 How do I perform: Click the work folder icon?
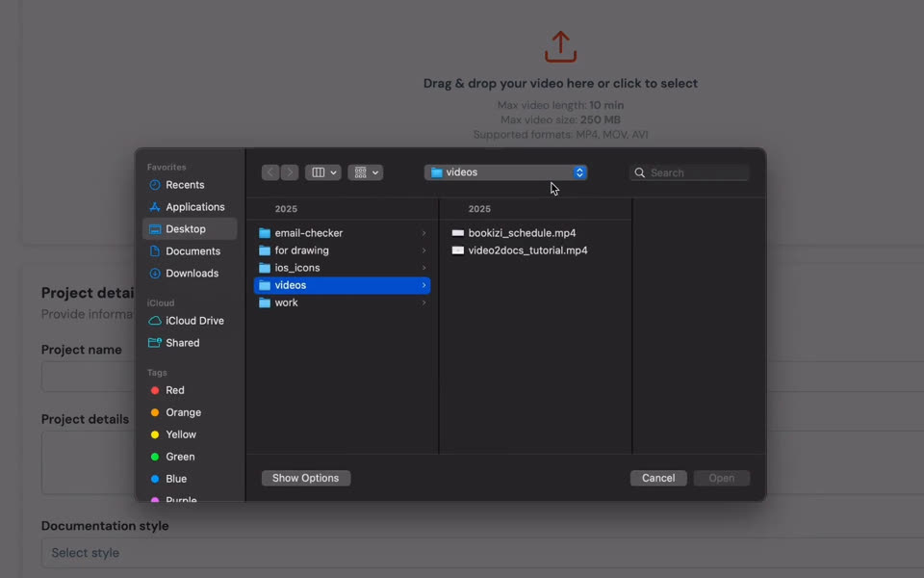point(265,302)
